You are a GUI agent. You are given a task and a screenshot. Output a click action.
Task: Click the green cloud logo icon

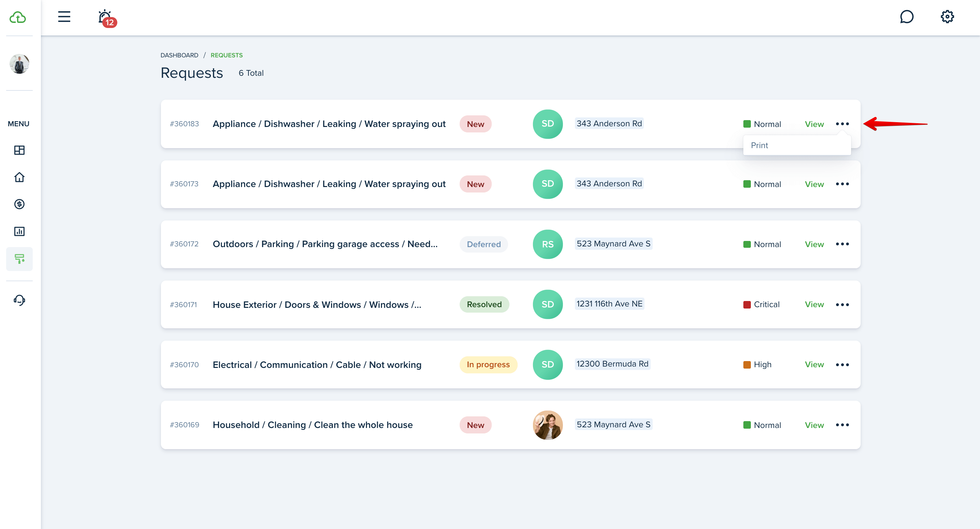point(17,17)
